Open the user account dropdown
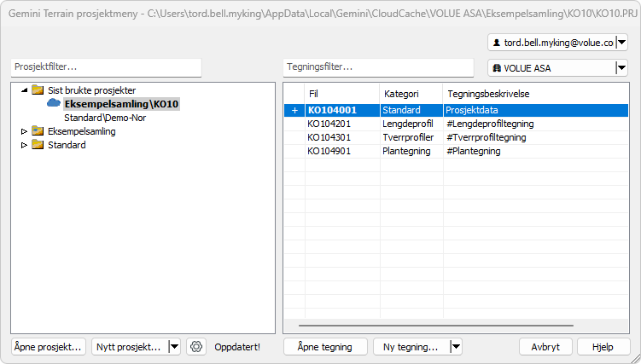Screen dimensions: 641x364 click(x=621, y=43)
